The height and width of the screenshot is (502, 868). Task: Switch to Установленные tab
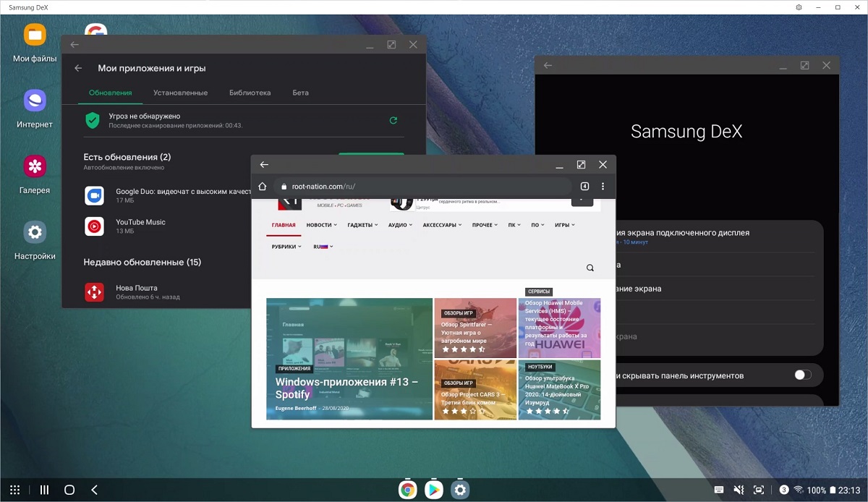(180, 93)
